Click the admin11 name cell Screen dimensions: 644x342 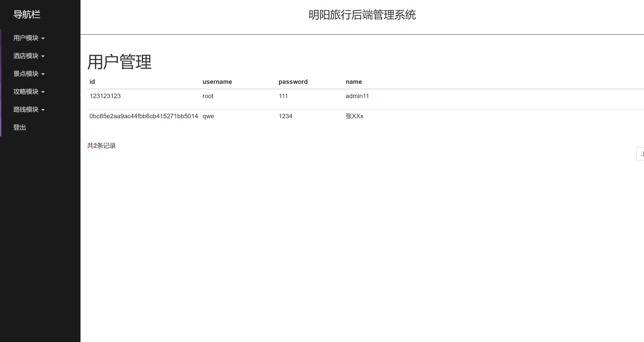pyautogui.click(x=357, y=96)
